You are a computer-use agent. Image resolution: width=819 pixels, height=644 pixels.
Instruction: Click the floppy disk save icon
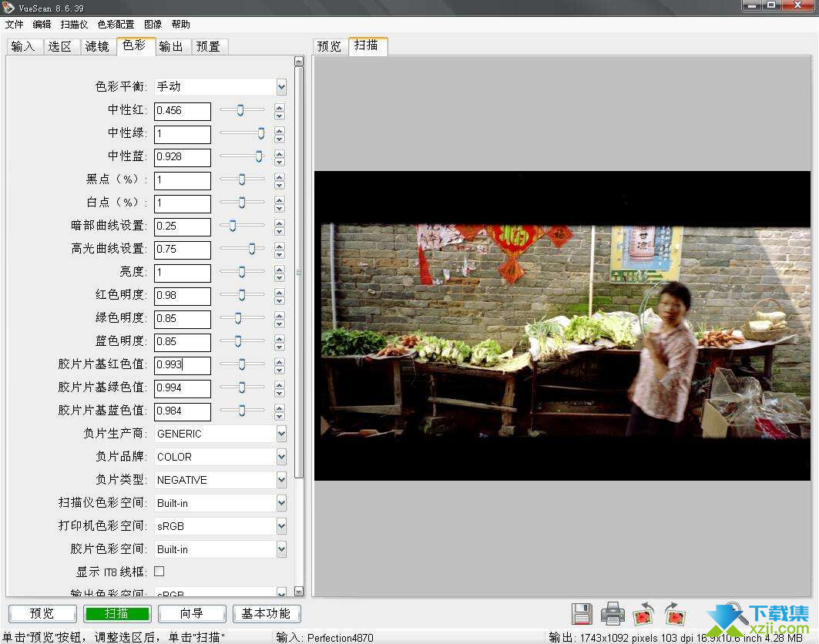pyautogui.click(x=582, y=614)
